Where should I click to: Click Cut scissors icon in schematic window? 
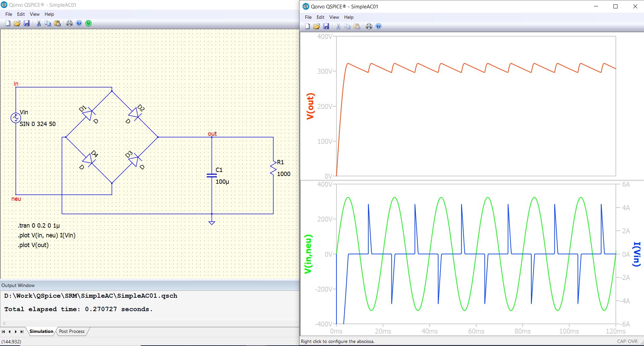pos(39,23)
